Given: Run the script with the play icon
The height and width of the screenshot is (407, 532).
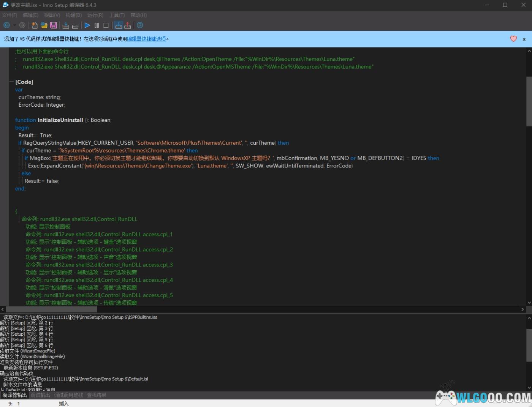Looking at the screenshot, I should pyautogui.click(x=87, y=25).
